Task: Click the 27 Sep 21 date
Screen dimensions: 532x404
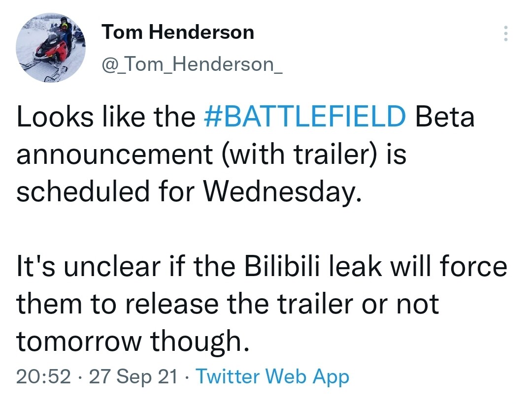Action: point(134,377)
